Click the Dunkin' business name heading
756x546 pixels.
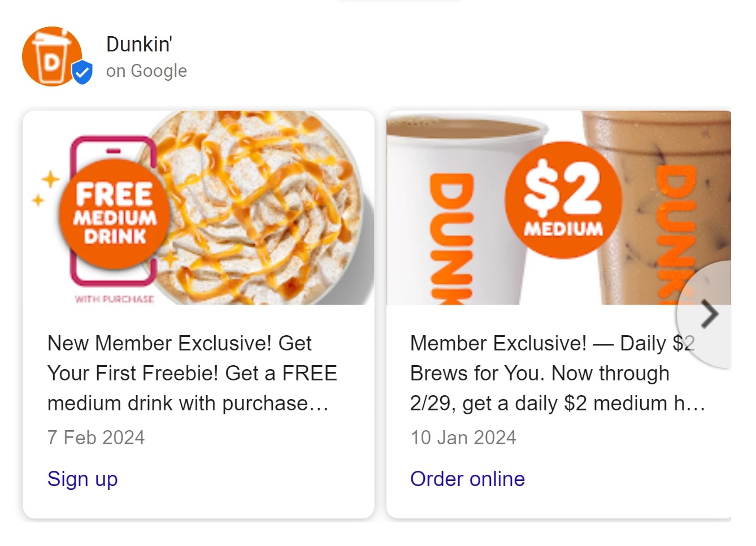(138, 44)
